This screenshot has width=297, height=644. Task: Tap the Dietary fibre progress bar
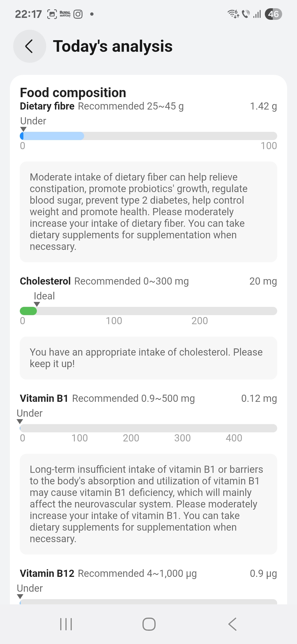[x=148, y=136]
